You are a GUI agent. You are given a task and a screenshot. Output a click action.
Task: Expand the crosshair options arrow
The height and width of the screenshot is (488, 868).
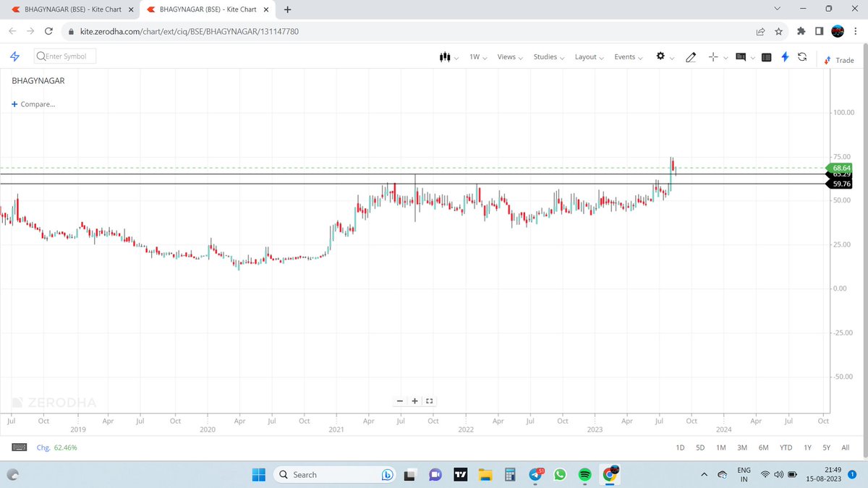725,59
